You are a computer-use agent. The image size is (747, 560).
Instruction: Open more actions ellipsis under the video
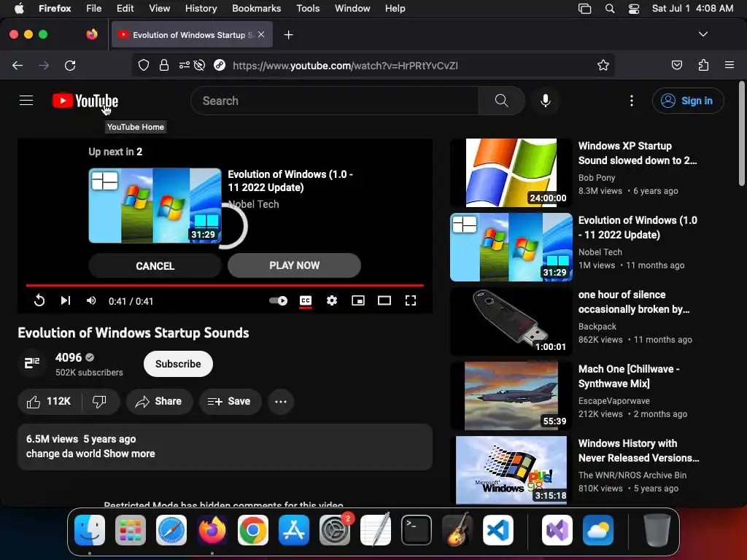click(x=281, y=402)
